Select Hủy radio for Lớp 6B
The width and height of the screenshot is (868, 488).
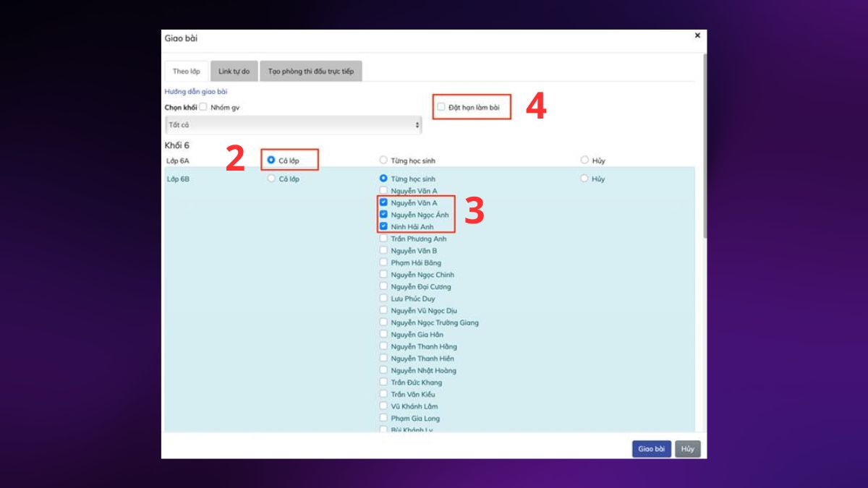pyautogui.click(x=584, y=179)
